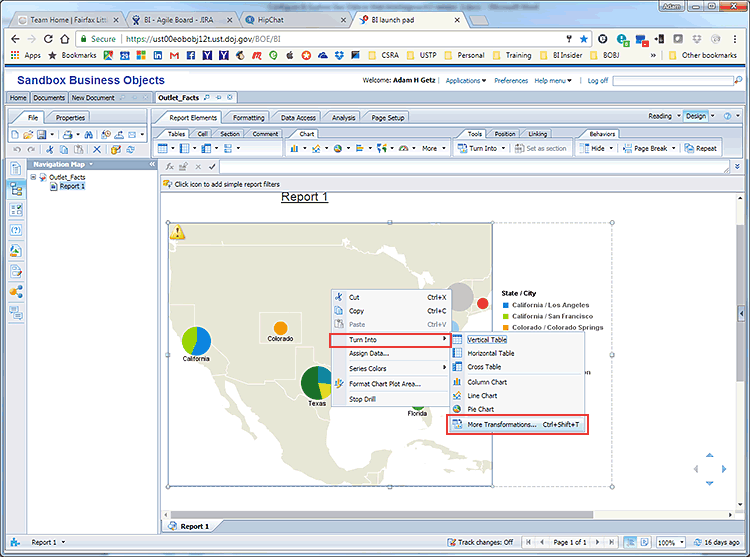
Task: Switch to the Data Access tab
Action: coord(298,118)
